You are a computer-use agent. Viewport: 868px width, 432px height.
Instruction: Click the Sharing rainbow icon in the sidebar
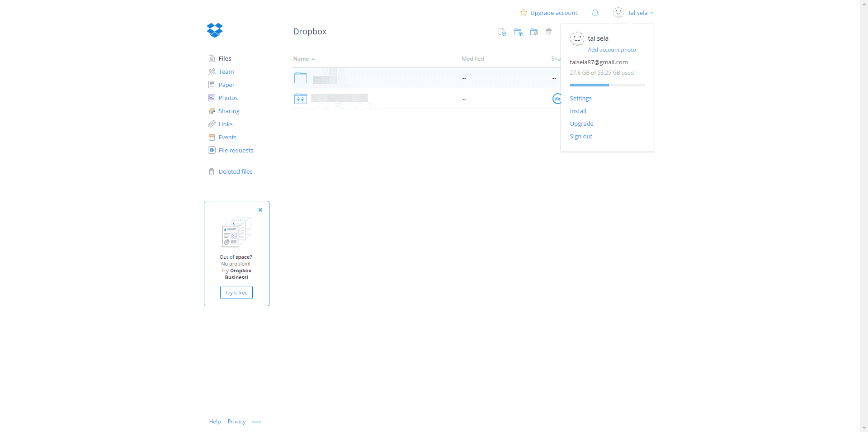(212, 111)
